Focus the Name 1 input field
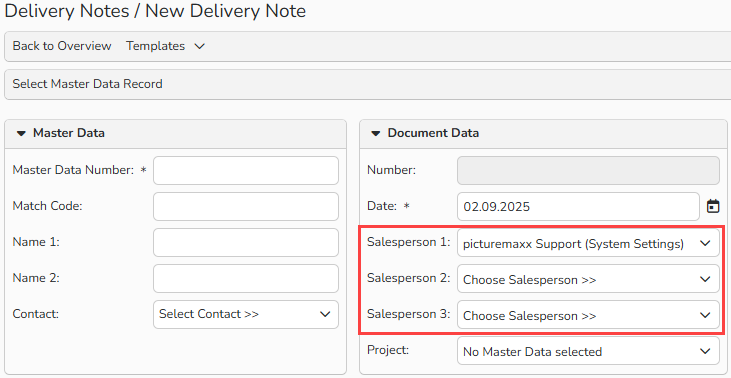The image size is (731, 378). [246, 242]
